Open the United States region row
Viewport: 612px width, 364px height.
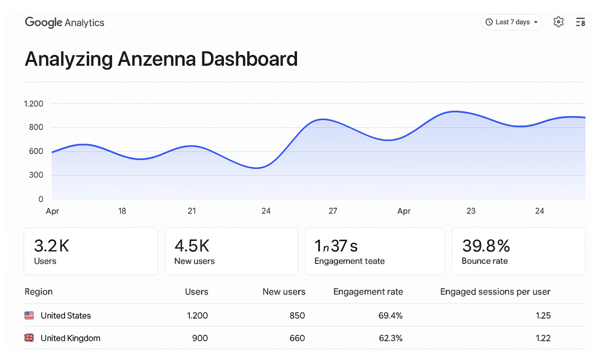pyautogui.click(x=66, y=315)
